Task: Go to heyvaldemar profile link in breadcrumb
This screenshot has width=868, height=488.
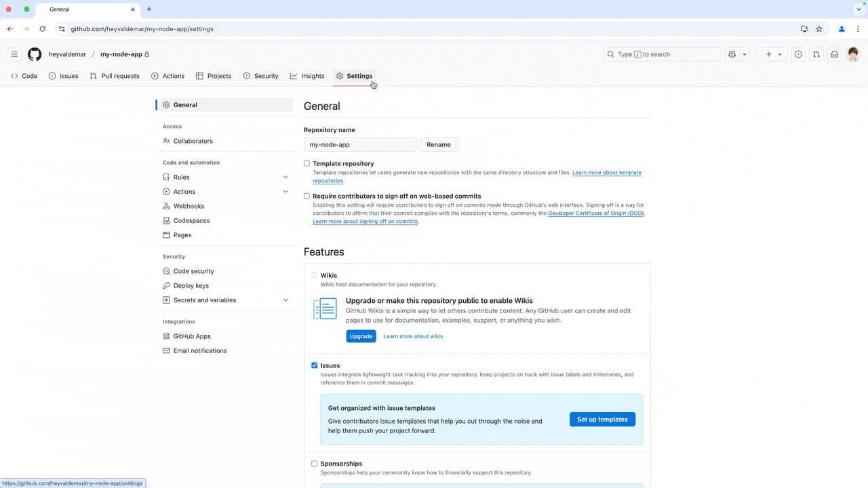Action: 67,54
